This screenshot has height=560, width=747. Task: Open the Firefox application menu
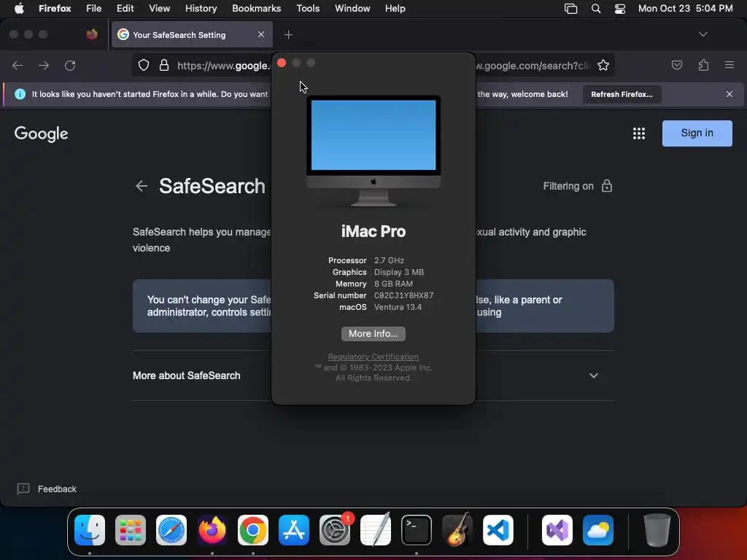point(55,8)
